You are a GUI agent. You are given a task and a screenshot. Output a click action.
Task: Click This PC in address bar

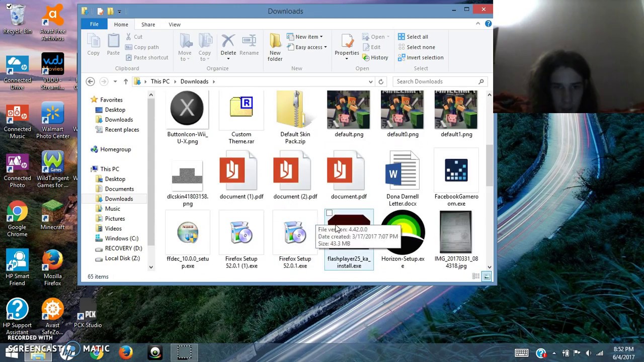(160, 81)
